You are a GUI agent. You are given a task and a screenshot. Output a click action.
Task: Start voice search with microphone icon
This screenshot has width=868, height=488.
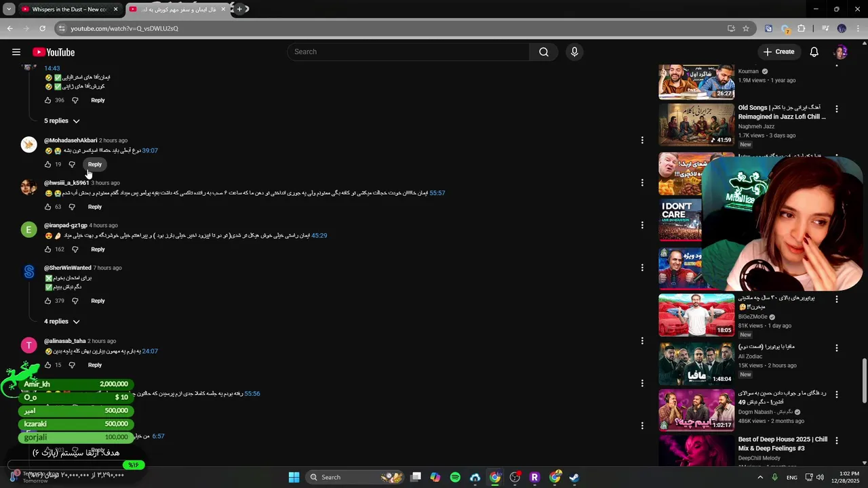[574, 52]
